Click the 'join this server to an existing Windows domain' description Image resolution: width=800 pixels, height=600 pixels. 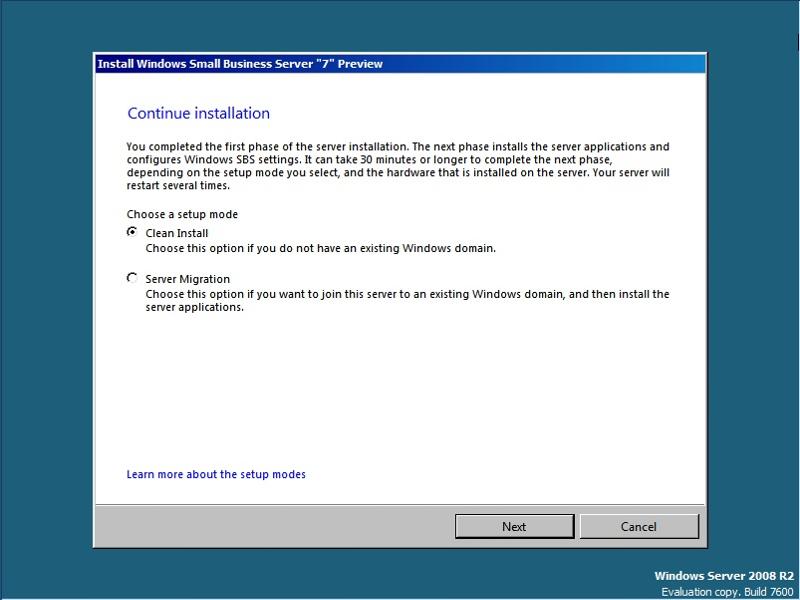pos(407,301)
